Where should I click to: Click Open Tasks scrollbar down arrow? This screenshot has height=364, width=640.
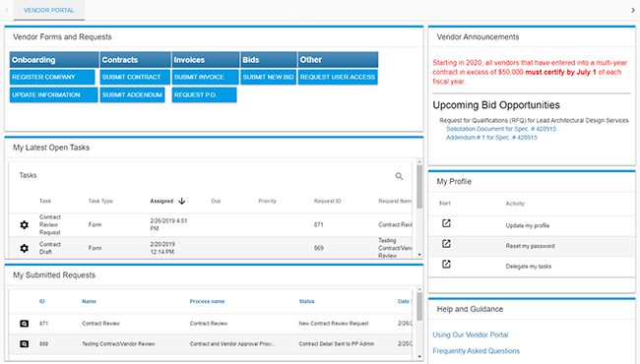pyautogui.click(x=419, y=255)
